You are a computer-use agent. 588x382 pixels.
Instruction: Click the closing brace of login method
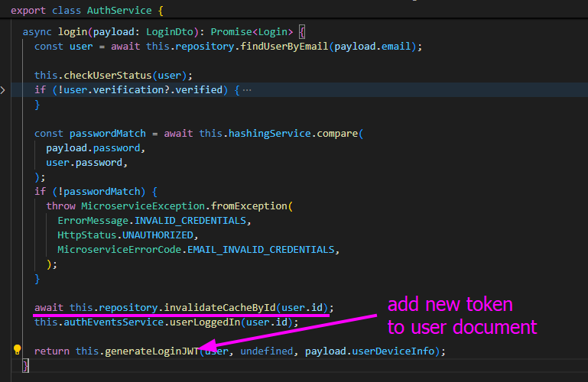[25, 365]
